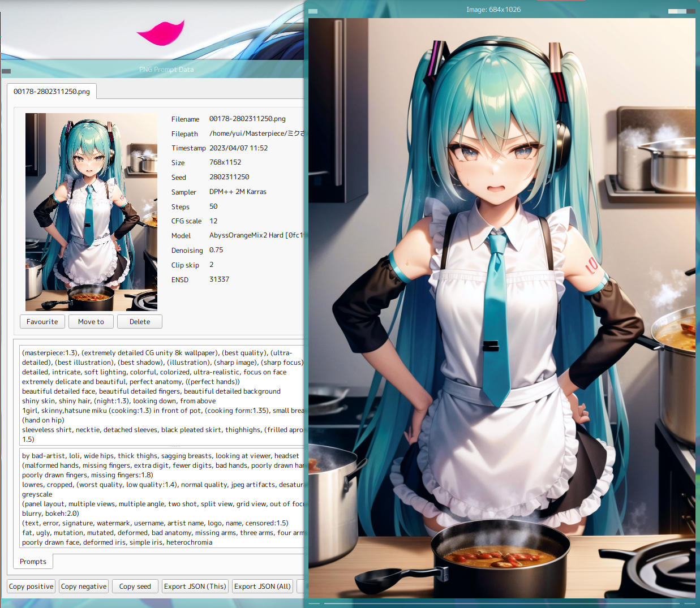
Task: Copy the seed value
Action: [x=135, y=587]
